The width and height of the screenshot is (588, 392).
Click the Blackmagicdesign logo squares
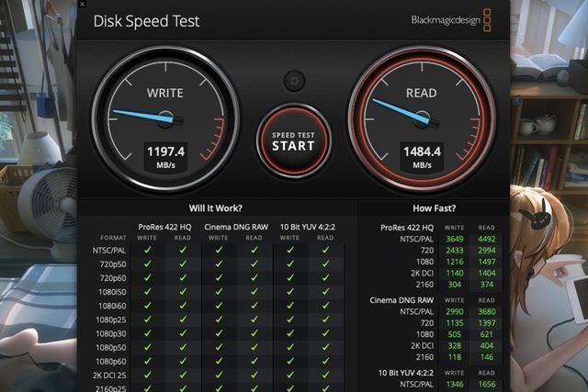pyautogui.click(x=487, y=20)
